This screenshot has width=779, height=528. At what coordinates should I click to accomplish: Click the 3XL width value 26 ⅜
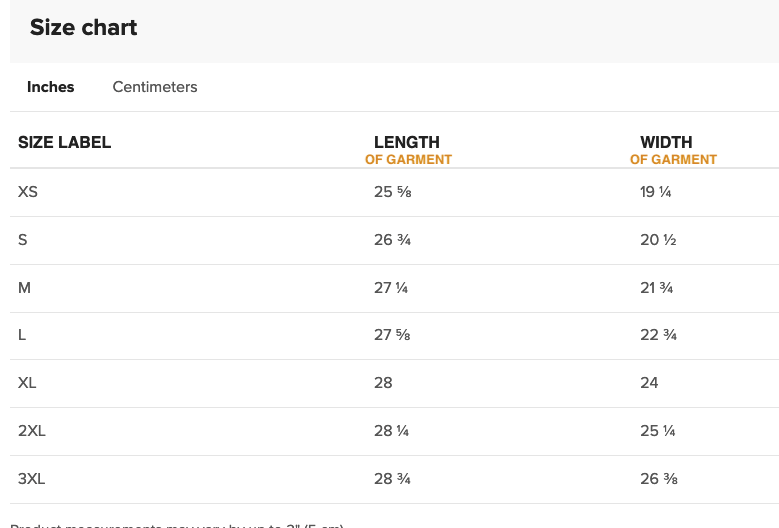pyautogui.click(x=659, y=479)
